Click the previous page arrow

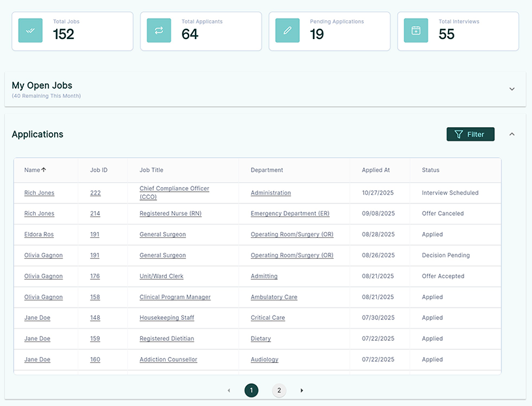click(x=229, y=390)
